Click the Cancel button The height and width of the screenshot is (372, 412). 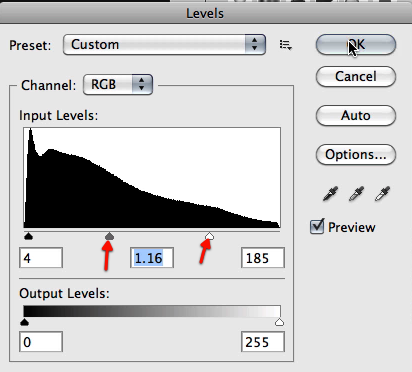click(x=356, y=76)
